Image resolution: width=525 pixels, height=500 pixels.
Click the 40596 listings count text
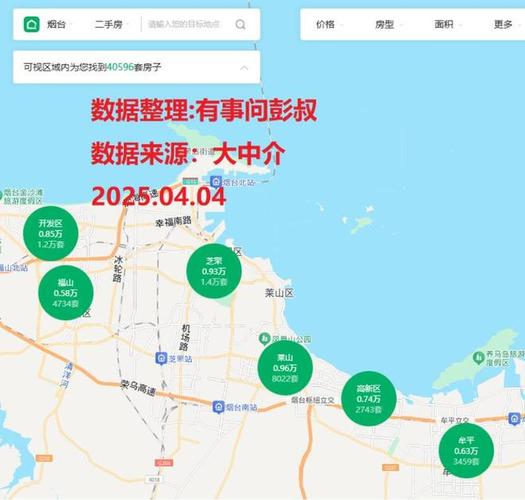(x=121, y=67)
